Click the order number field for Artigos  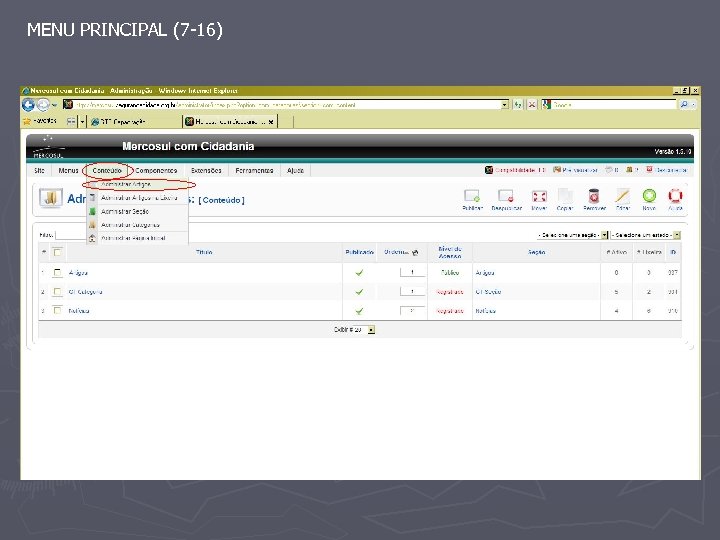click(x=412, y=273)
